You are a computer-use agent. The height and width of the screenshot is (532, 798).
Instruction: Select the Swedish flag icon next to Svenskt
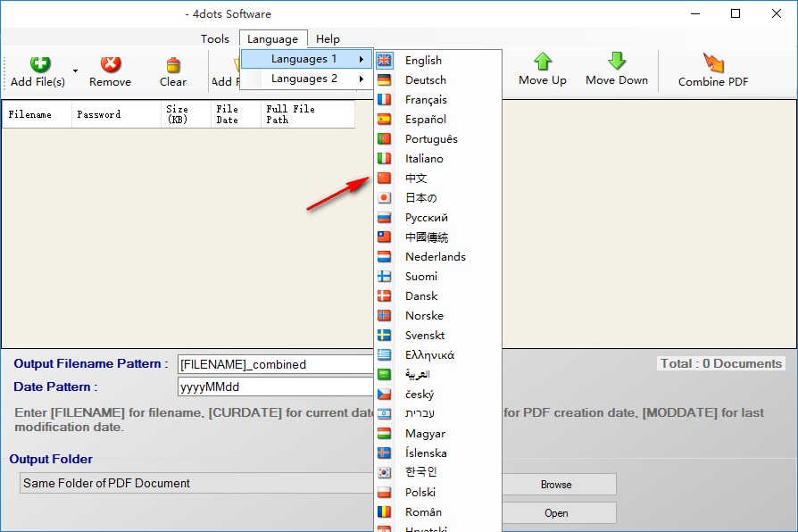click(x=384, y=336)
